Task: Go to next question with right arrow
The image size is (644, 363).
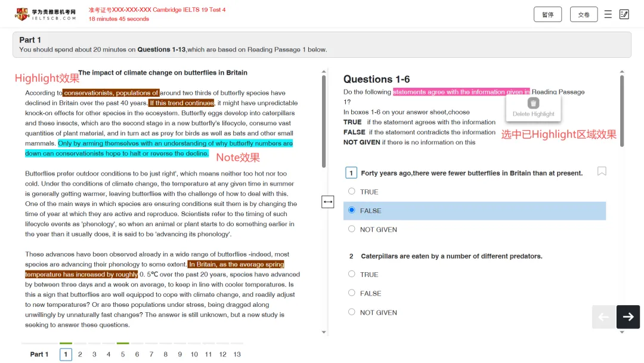Action: [628, 317]
